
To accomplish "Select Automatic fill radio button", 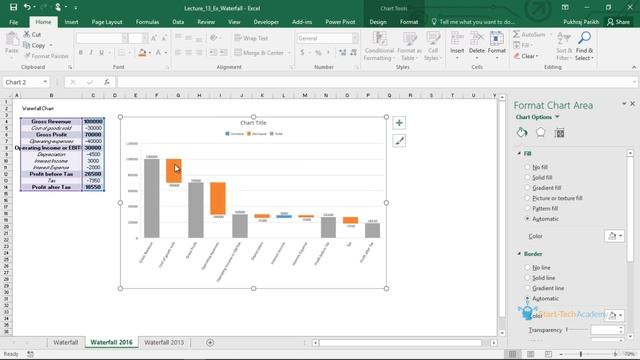I will pos(527,219).
